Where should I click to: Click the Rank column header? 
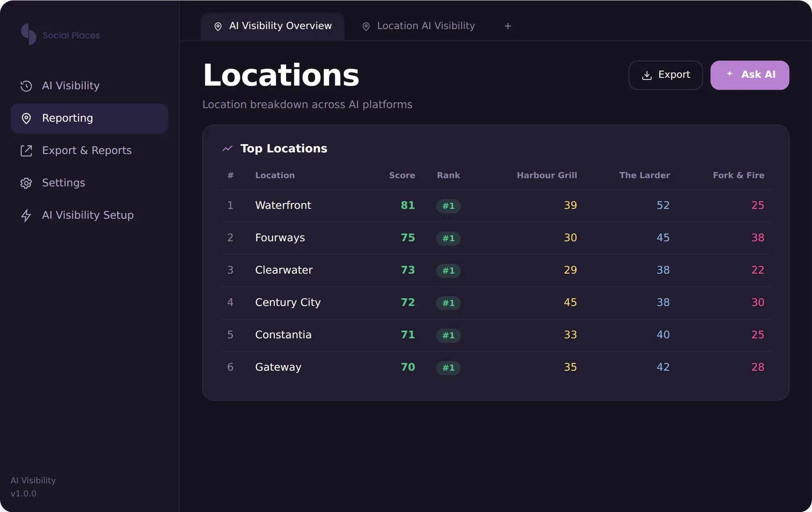pos(449,175)
